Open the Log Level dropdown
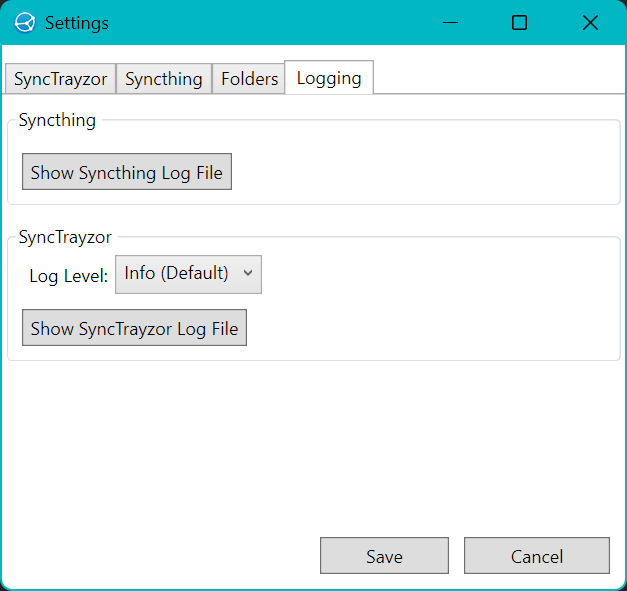Viewport: 627px width, 591px height. [x=188, y=274]
